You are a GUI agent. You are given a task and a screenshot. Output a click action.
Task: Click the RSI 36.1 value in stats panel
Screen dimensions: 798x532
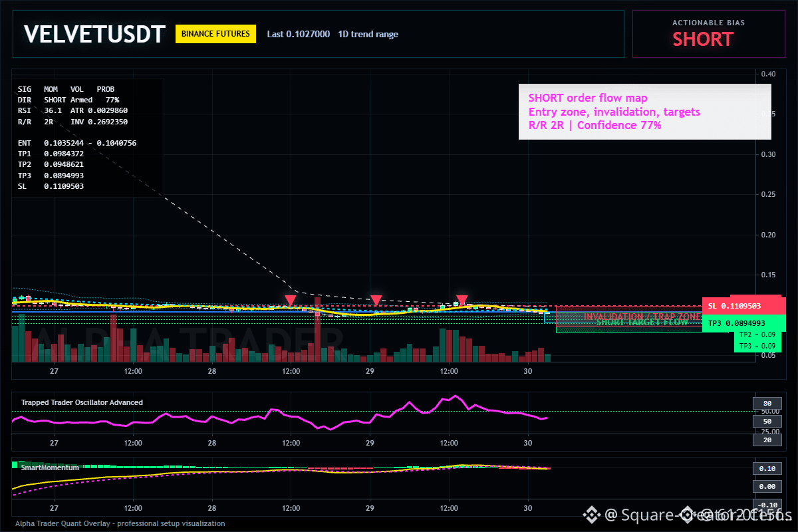click(41, 110)
